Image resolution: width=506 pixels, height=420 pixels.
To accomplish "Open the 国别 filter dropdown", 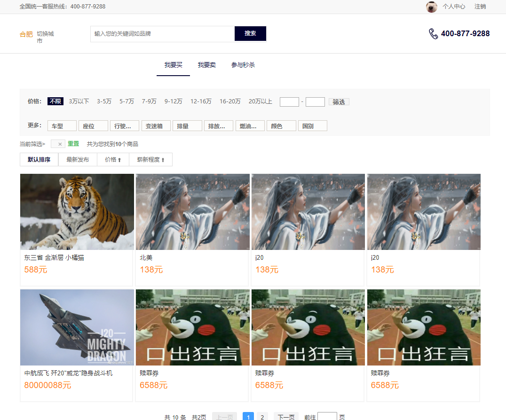I will point(312,125).
